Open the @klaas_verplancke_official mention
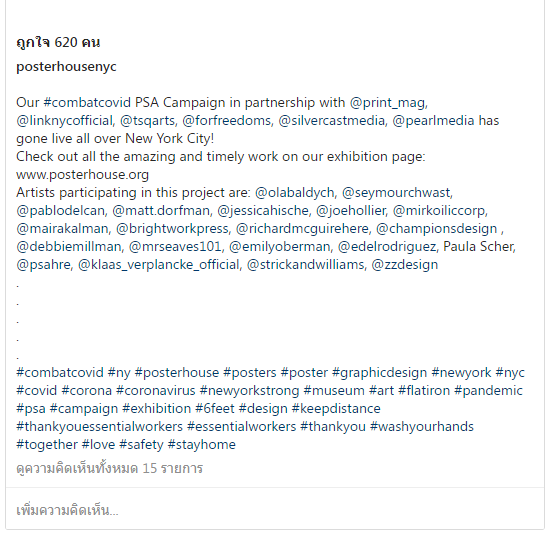The image size is (550, 534). coord(160,265)
